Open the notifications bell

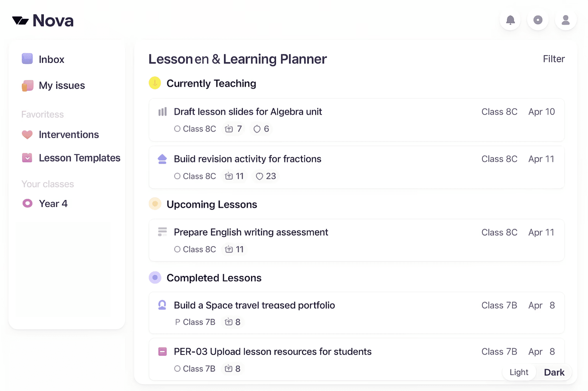click(x=510, y=20)
